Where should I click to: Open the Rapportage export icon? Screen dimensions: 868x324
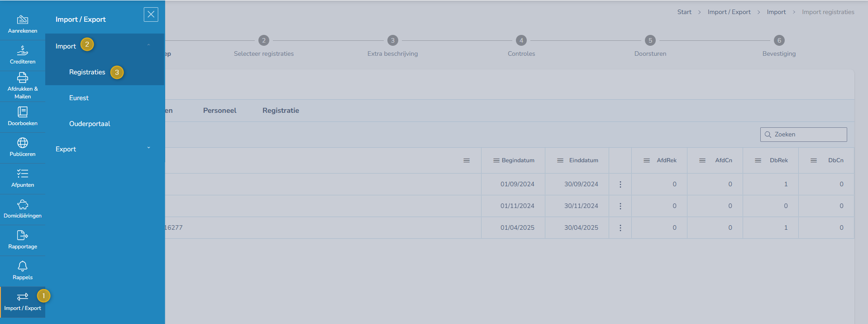[23, 236]
